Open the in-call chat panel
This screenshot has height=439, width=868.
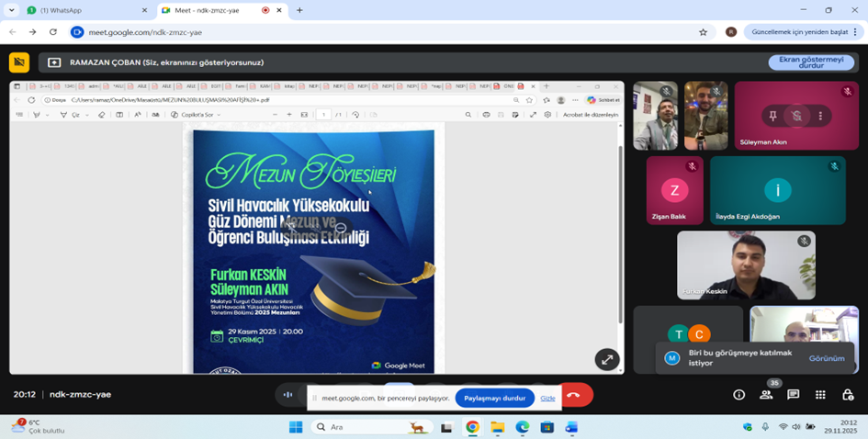[x=793, y=395]
